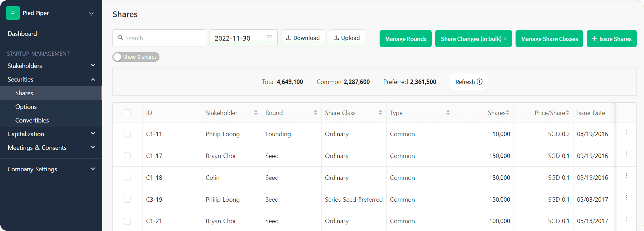Click the Pied Piper company logo icon
This screenshot has height=231, width=644.
13,13
